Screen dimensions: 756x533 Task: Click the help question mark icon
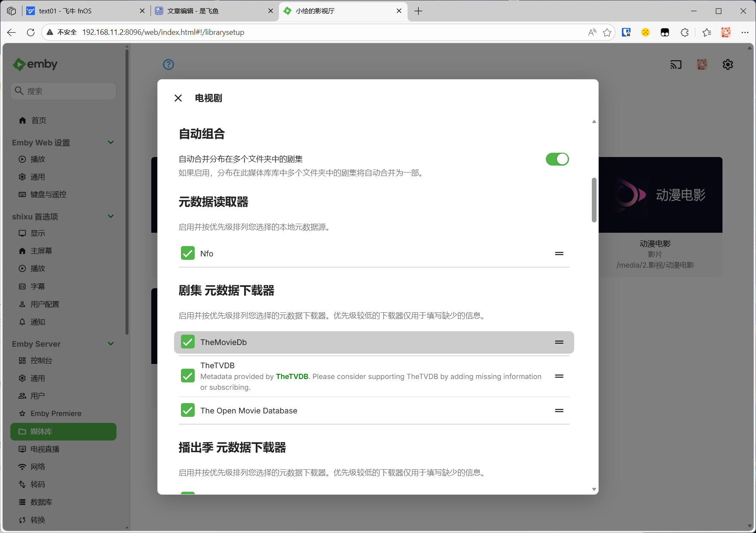click(x=168, y=65)
